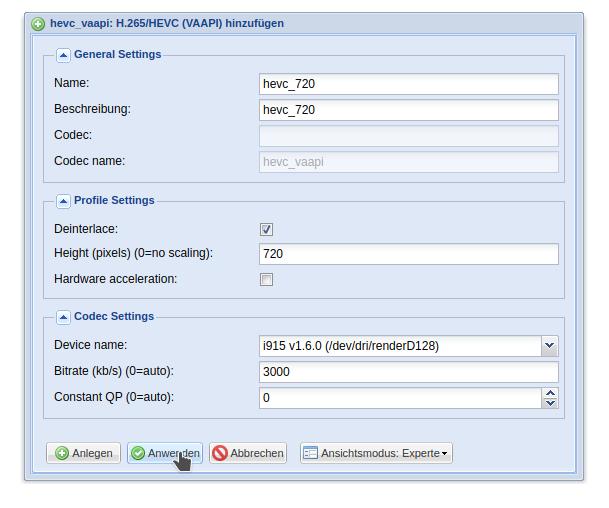Click the view mode icon beside Ansichtsmodus
Screen dimensions: 609x508
[x=310, y=453]
